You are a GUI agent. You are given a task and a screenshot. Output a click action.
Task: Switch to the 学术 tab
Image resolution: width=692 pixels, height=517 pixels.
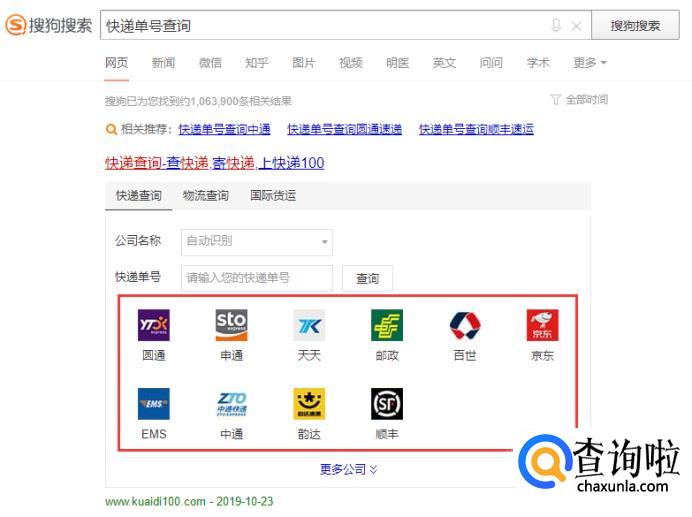(538, 63)
